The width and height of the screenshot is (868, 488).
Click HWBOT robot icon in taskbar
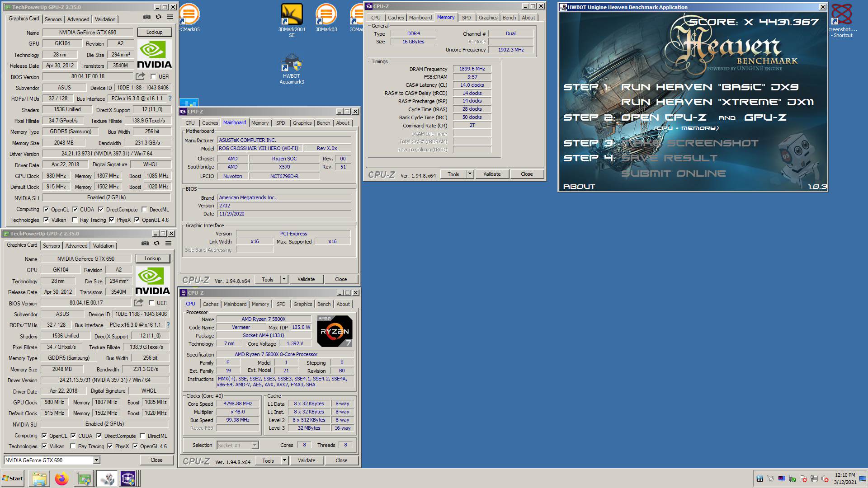(x=107, y=479)
